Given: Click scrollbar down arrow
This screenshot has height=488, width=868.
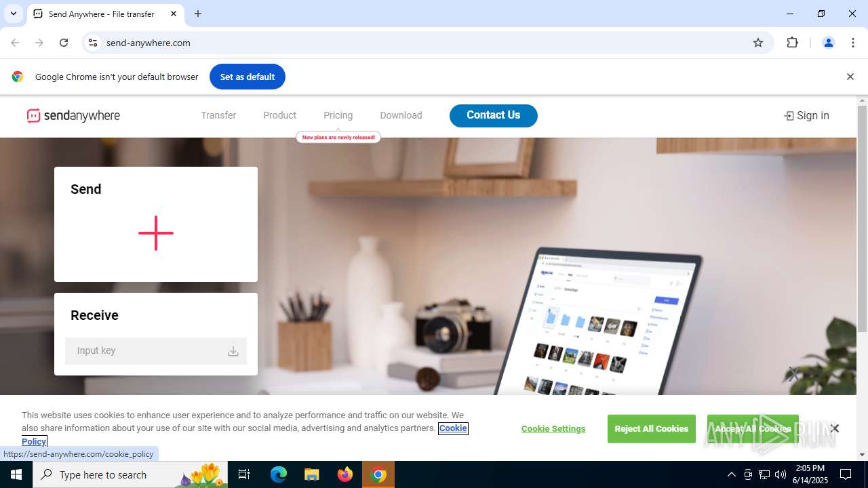Looking at the screenshot, I should click(x=862, y=455).
